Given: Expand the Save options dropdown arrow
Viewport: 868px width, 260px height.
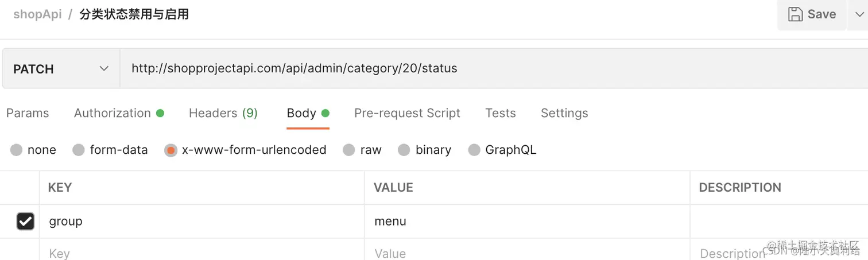Looking at the screenshot, I should 859,14.
